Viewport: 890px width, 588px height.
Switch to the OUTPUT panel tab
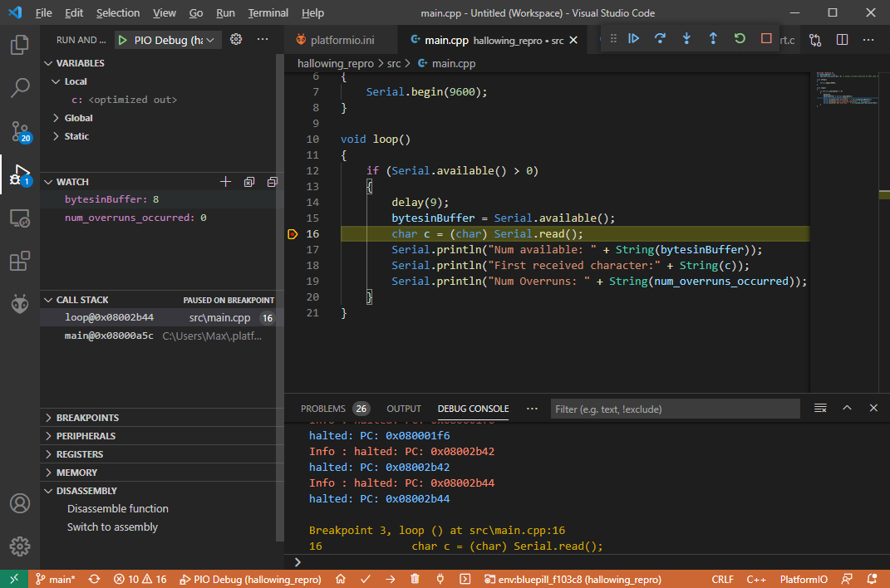404,409
